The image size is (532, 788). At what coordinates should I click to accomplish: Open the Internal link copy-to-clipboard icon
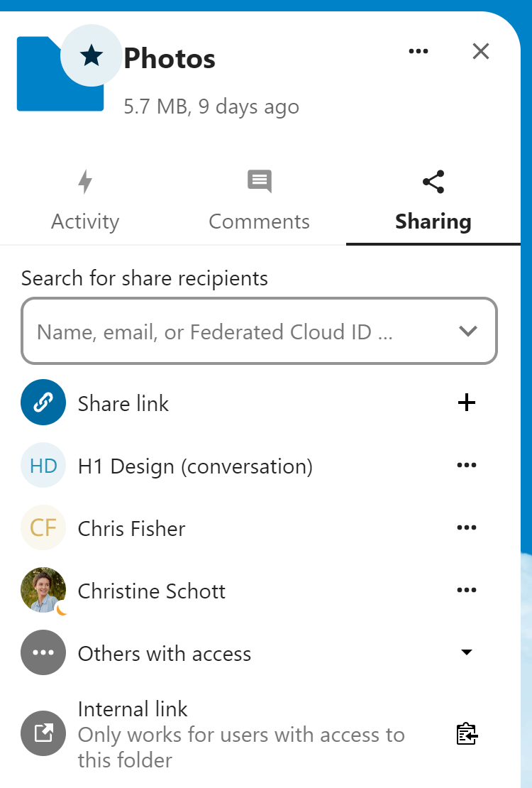467,735
